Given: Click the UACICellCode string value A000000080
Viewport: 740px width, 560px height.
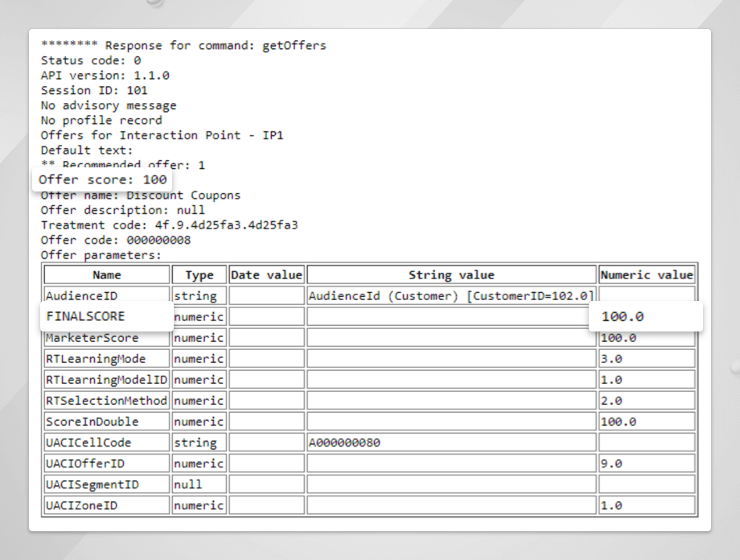Looking at the screenshot, I should (x=344, y=443).
